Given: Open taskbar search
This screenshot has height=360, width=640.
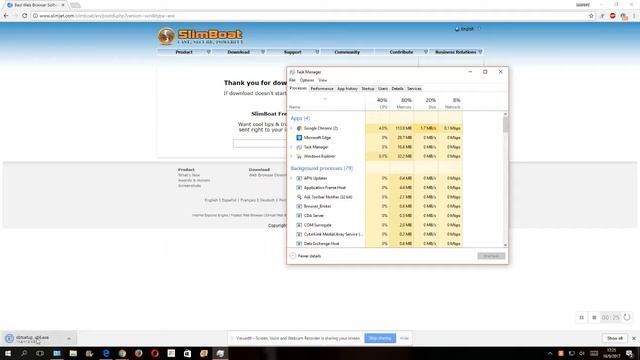Looking at the screenshot, I should [x=24, y=353].
